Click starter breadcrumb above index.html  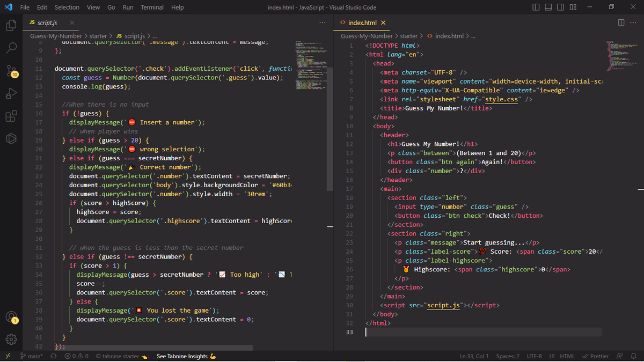click(409, 36)
